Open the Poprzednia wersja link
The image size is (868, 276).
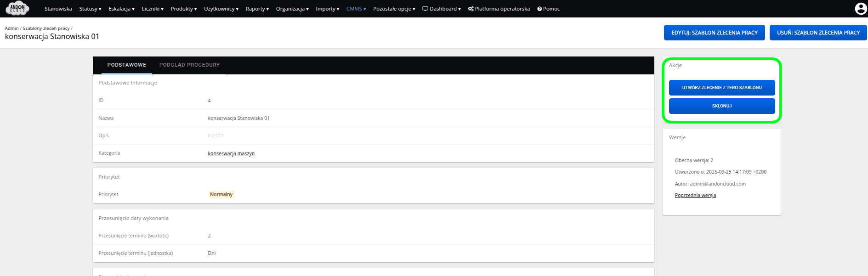click(x=695, y=196)
